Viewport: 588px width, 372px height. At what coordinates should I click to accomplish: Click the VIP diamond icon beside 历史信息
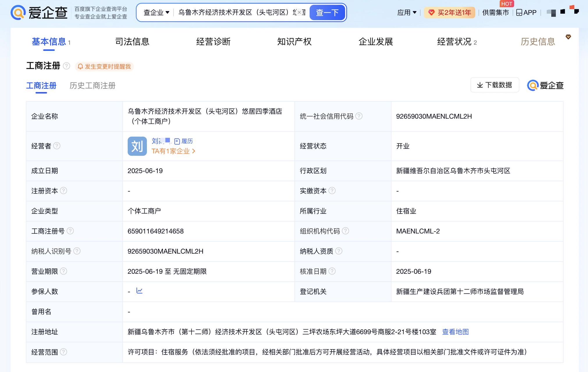[568, 37]
